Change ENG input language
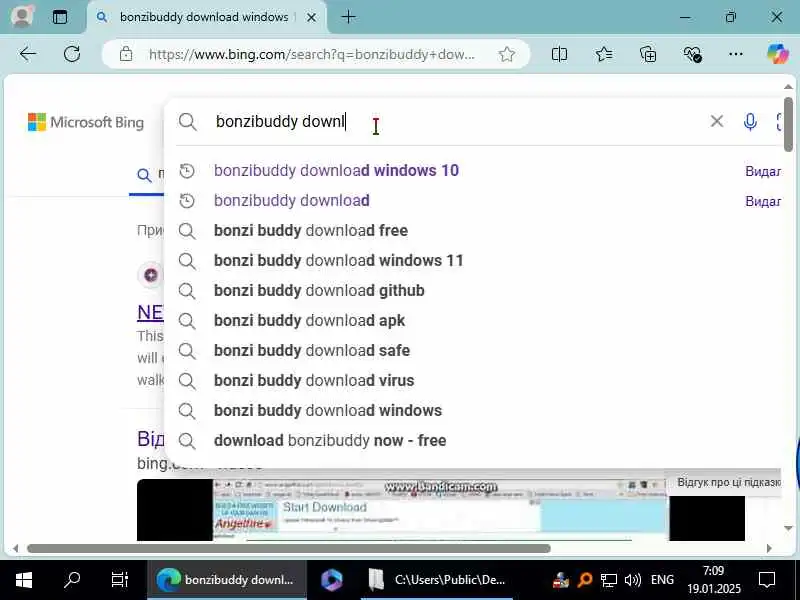Image resolution: width=800 pixels, height=600 pixels. [662, 580]
